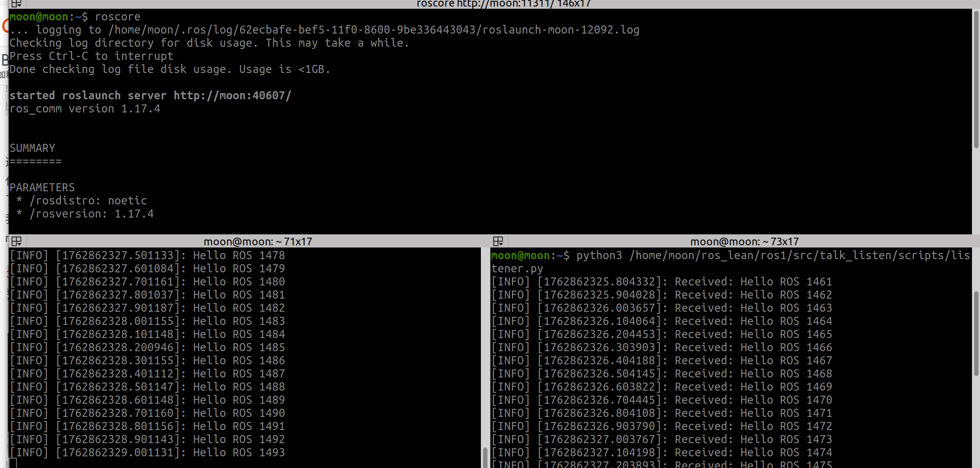This screenshot has height=468, width=980.
Task: Open grouping menu of 71x17 terminal pane
Action: (16, 241)
